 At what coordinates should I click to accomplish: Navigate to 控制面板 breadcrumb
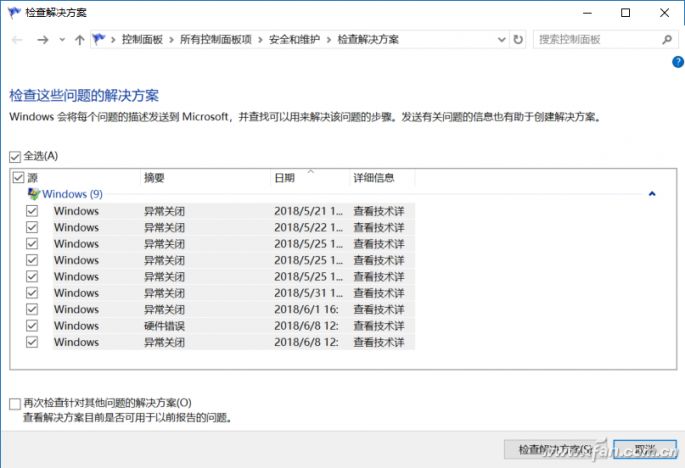coord(142,40)
